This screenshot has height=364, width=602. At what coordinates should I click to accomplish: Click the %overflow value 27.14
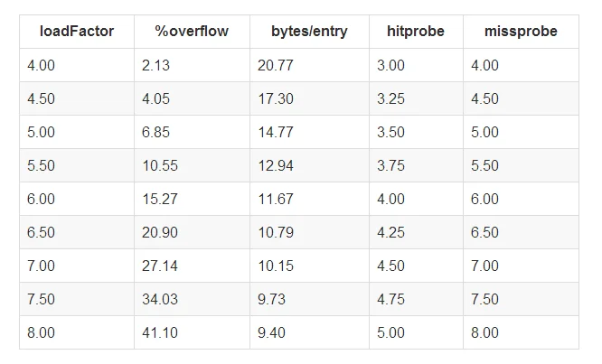160,266
